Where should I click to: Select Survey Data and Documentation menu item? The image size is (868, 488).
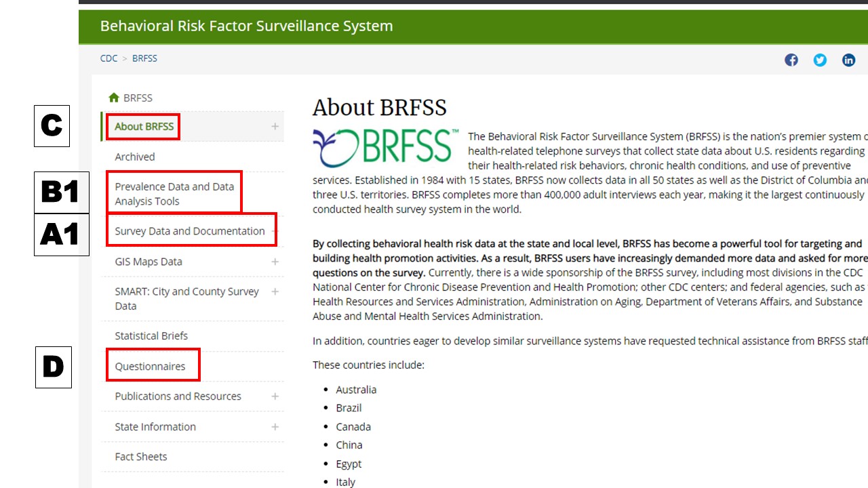189,230
